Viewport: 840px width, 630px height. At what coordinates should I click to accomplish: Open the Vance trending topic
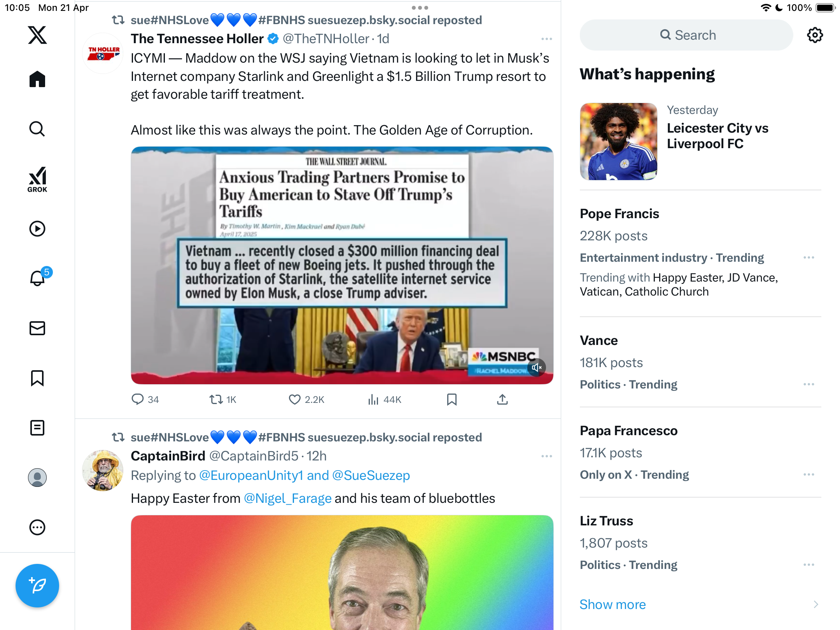(700, 362)
